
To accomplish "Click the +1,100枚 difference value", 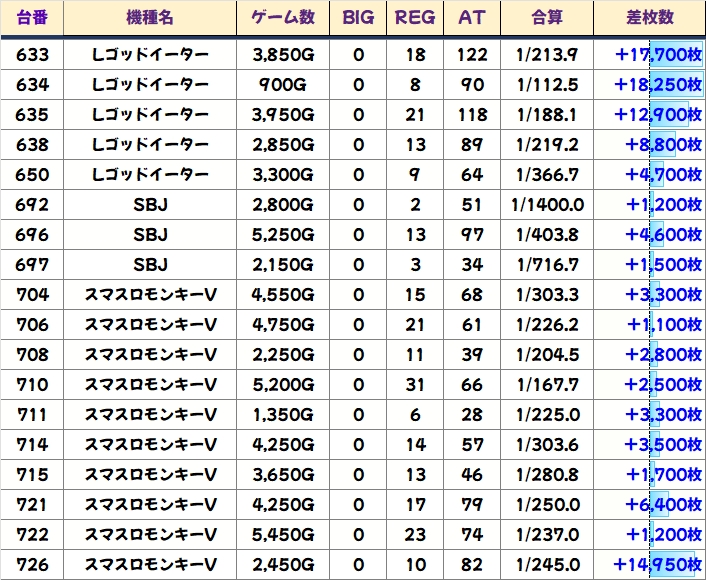I will click(665, 325).
